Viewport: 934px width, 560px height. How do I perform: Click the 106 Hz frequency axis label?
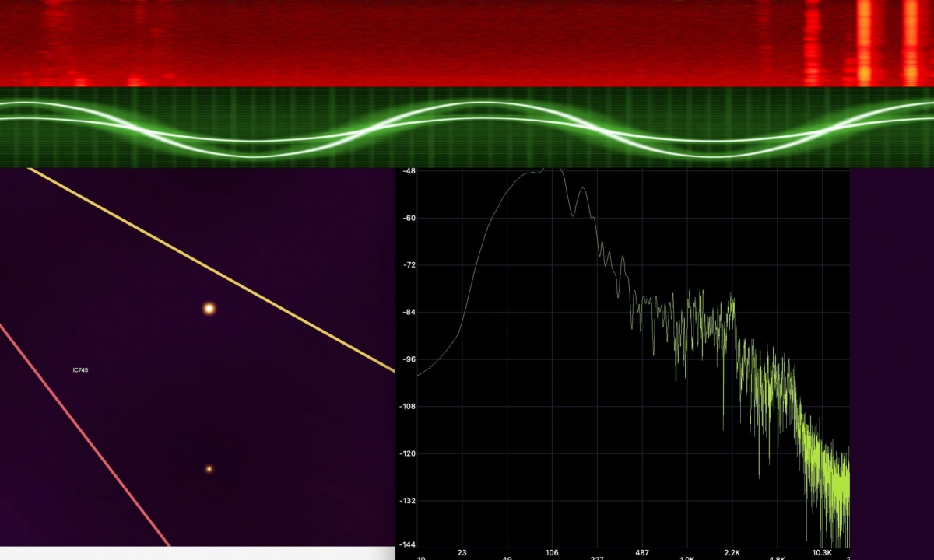pyautogui.click(x=553, y=553)
